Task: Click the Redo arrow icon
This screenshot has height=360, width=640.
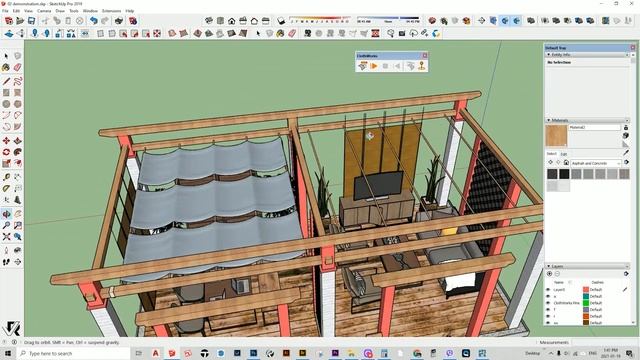Action: [105, 21]
